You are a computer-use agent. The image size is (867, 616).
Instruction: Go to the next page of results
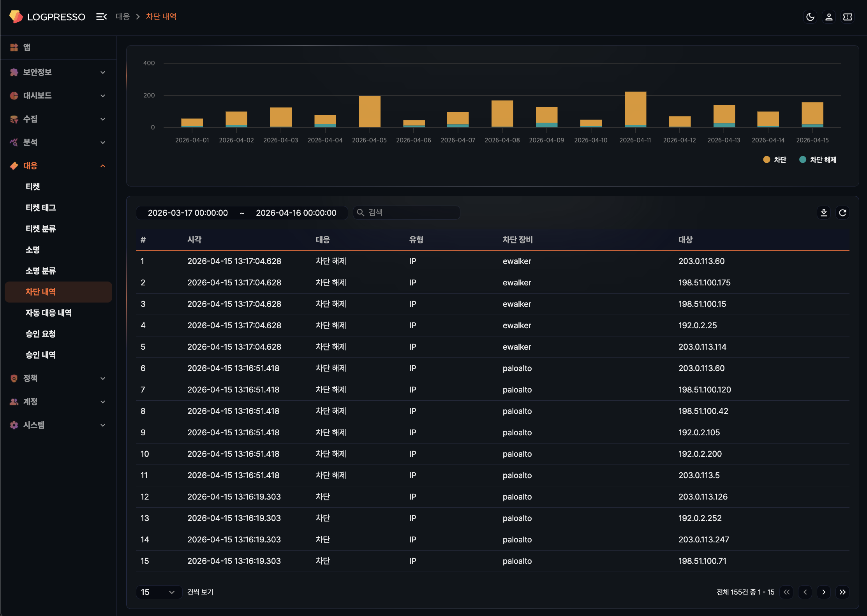pyautogui.click(x=824, y=592)
